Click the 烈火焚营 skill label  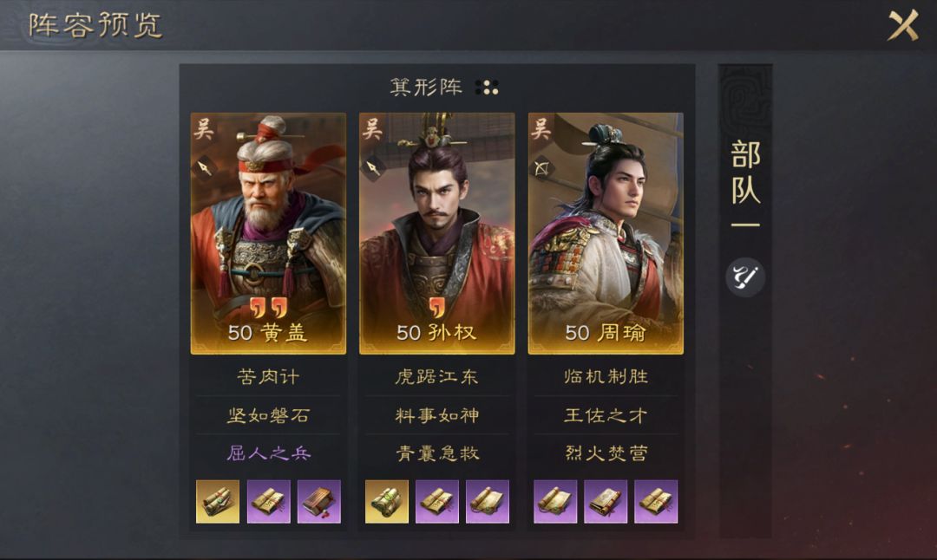pyautogui.click(x=606, y=453)
